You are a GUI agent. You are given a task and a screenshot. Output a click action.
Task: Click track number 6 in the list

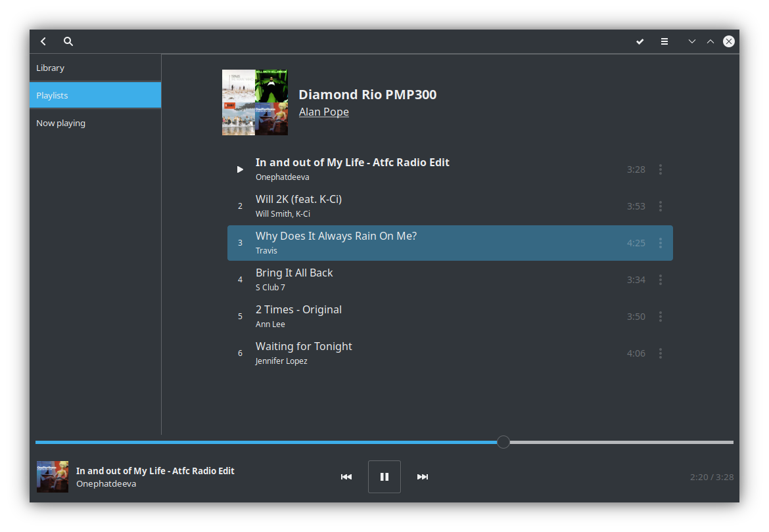240,353
